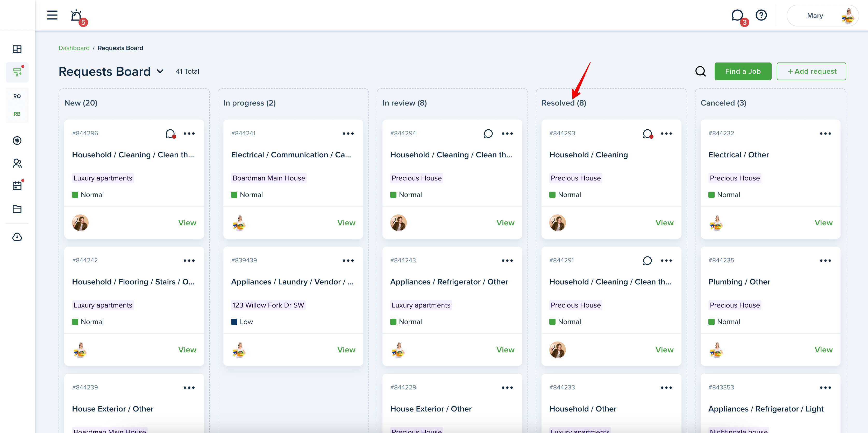Click assignee avatar on request #844241
Viewport: 868px width, 433px height.
pos(239,222)
